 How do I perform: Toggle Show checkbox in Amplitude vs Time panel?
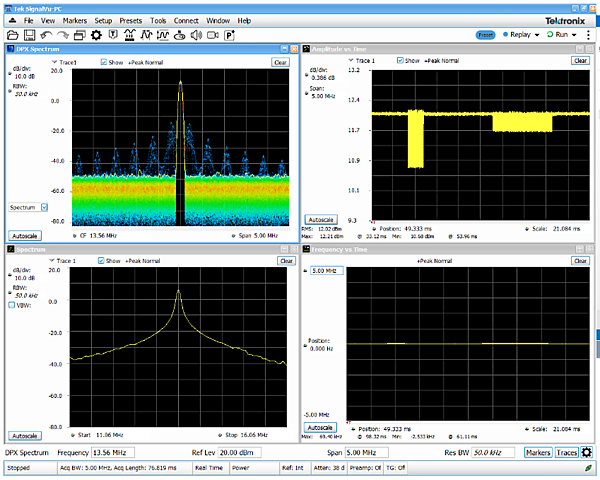point(400,60)
